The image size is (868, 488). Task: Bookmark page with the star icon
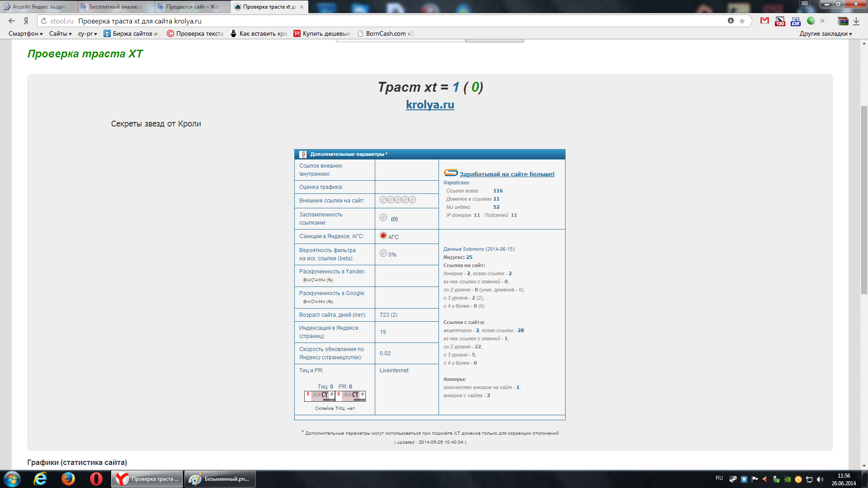[x=742, y=21]
